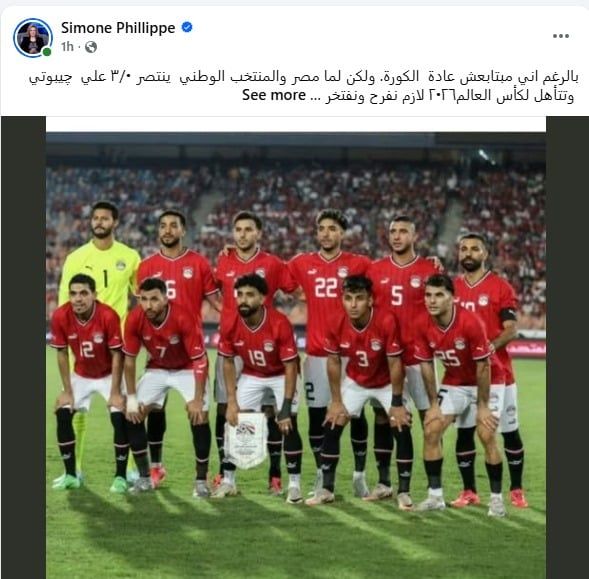Viewport: 589px width, 579px height.
Task: Click the dark right margin beside photo
Action: pos(567,348)
